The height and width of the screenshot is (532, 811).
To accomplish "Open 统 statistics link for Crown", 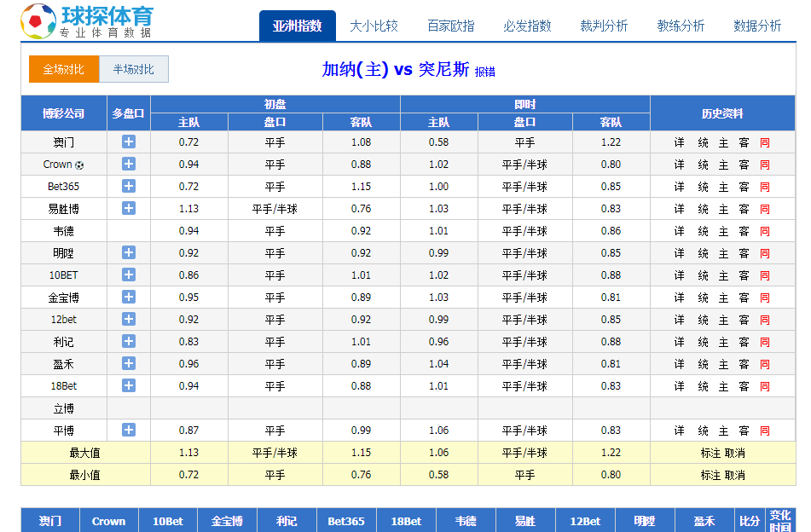I will coord(703,165).
